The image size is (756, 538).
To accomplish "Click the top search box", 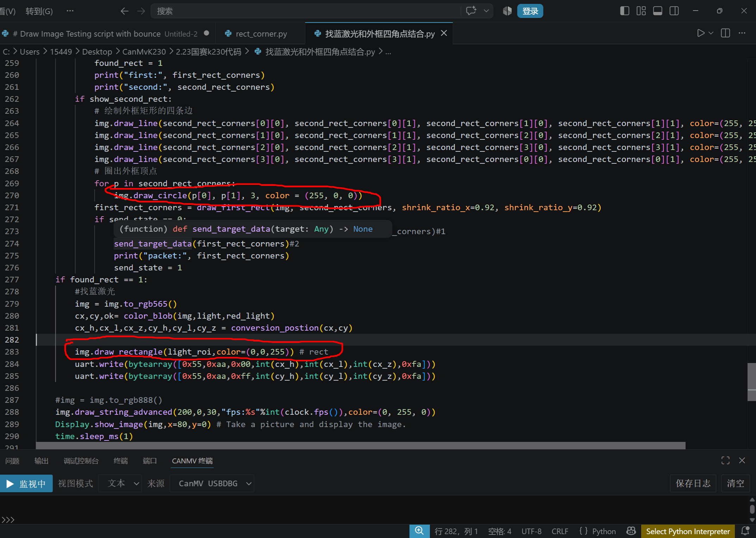I will 306,11.
